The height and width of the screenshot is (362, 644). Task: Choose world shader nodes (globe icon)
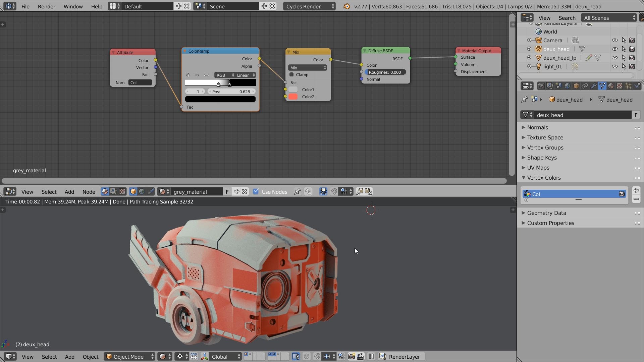click(x=142, y=192)
